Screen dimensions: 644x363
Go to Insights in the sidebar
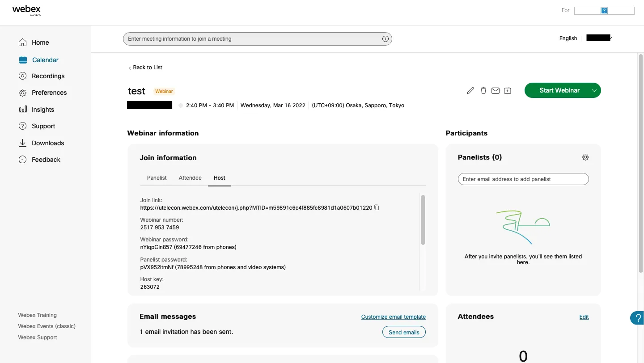(x=42, y=110)
